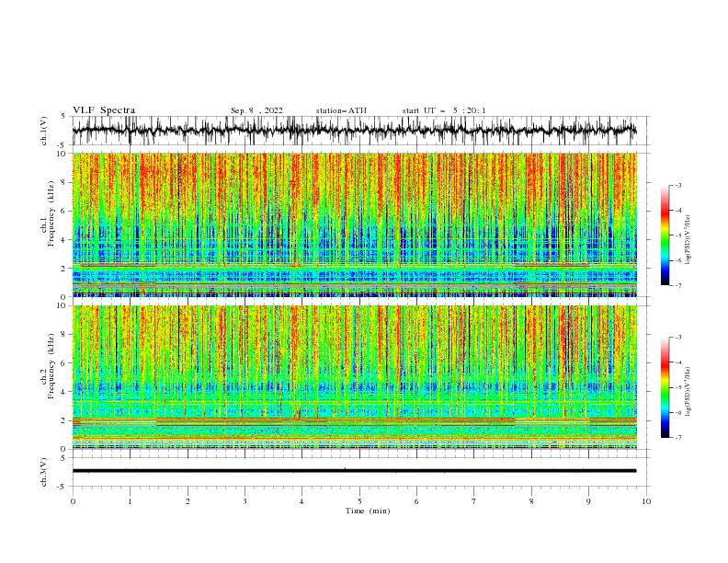Click the "-3" tick on the lower color bar

click(678, 338)
